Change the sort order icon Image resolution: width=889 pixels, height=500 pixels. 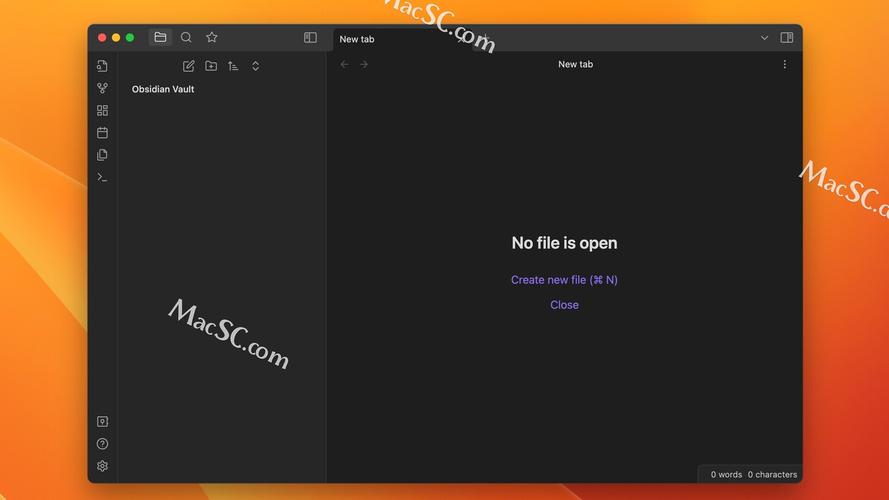coord(233,66)
